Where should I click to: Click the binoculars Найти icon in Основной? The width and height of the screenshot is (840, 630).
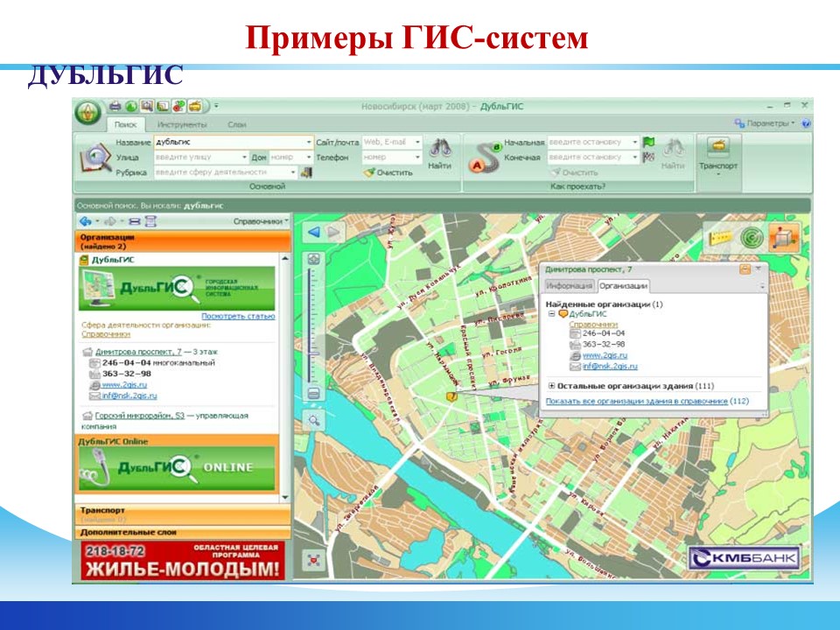[x=440, y=148]
